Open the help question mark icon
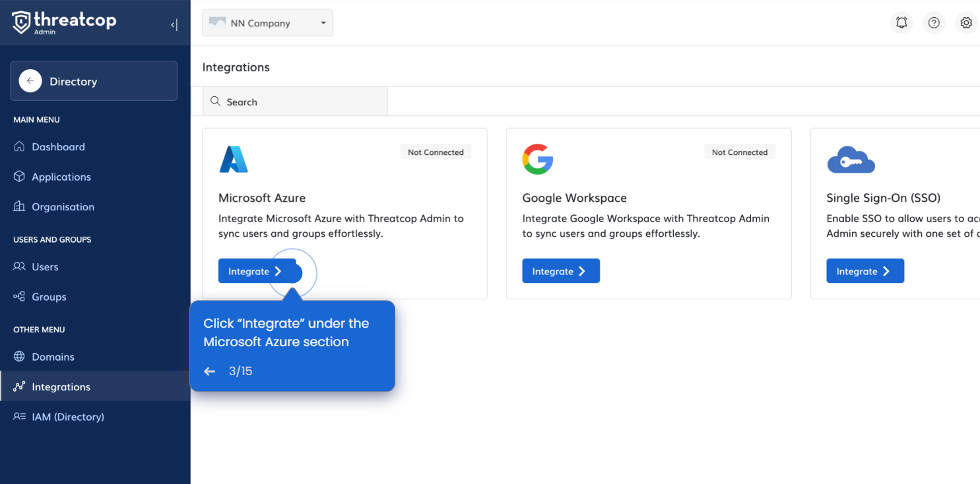 934,22
